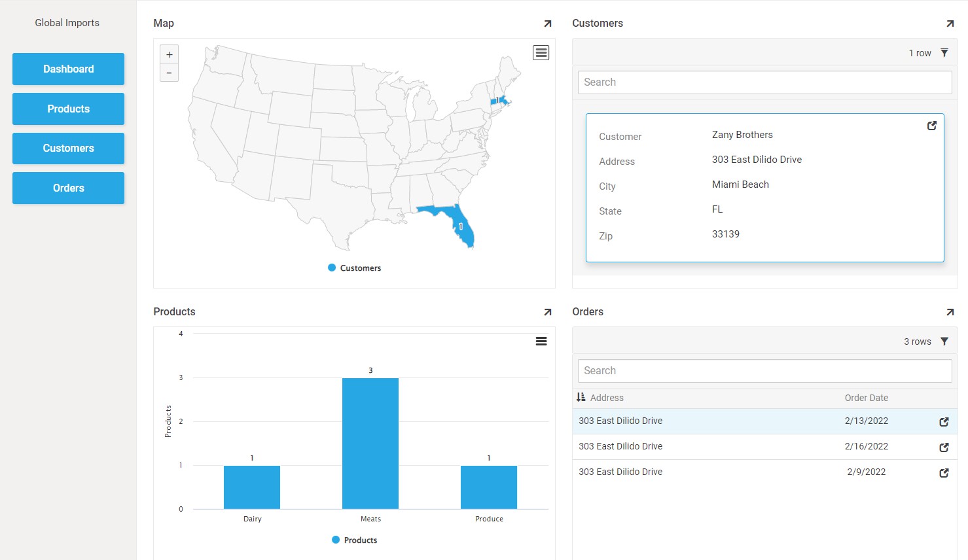The height and width of the screenshot is (560, 968).
Task: Expand the Map panel with arrow icon
Action: 548,24
